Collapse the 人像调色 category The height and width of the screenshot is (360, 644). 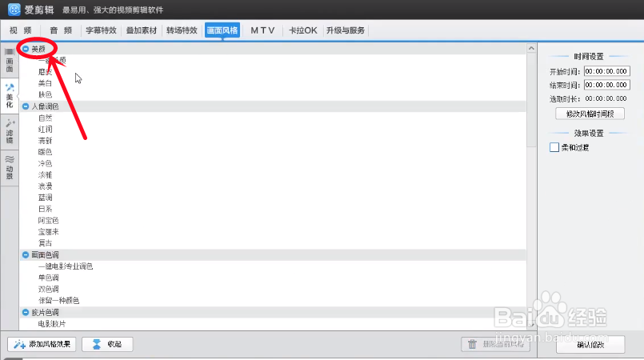(x=26, y=106)
